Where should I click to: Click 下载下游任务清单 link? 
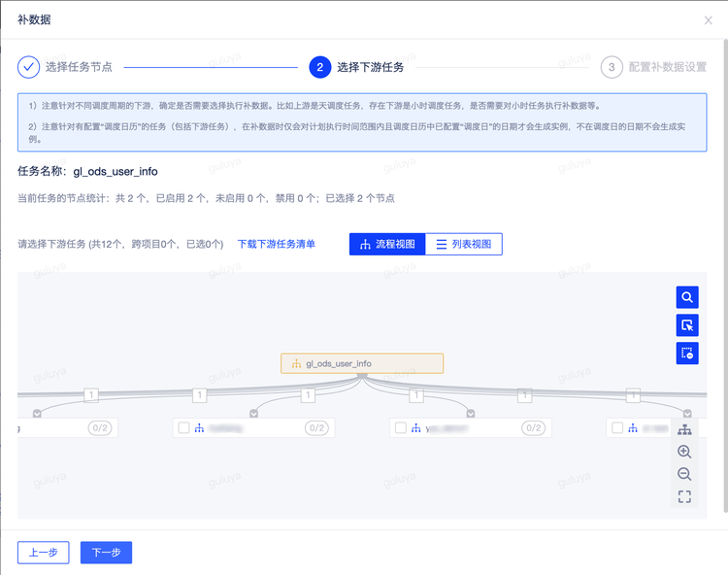pos(277,244)
